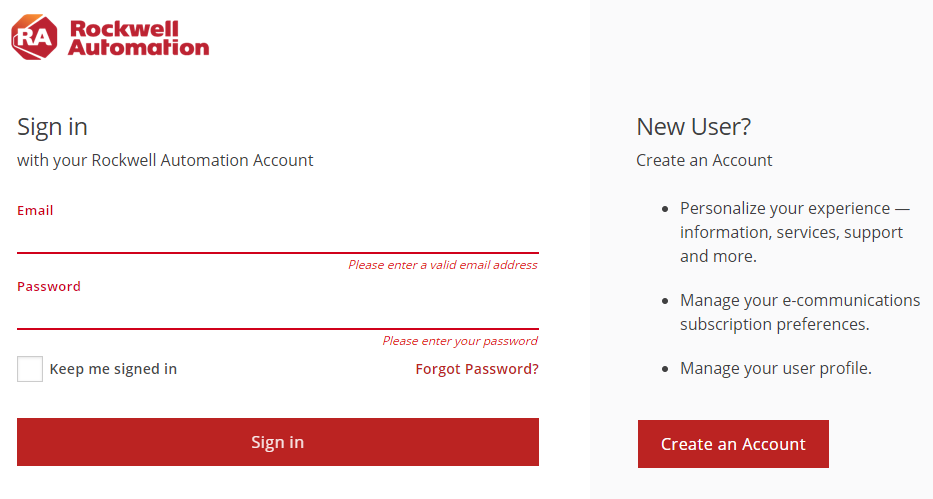Click the "Keep me signed in" label text
Screen dimensions: 933x499
coord(113,369)
